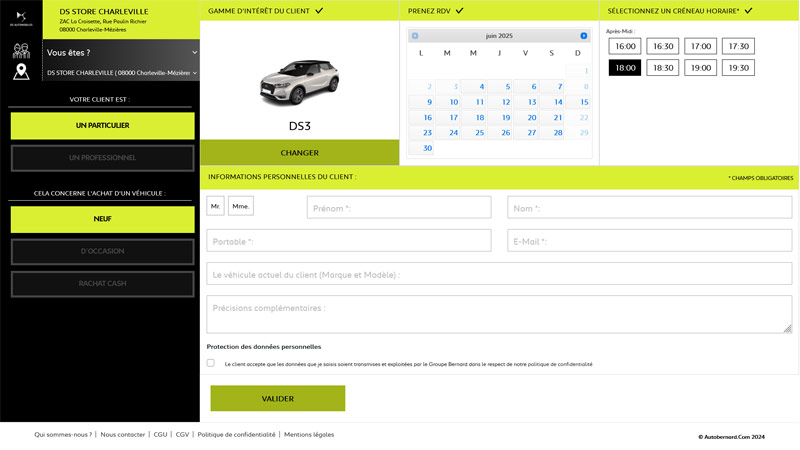Image resolution: width=800 pixels, height=450 pixels.
Task: Click the Prénom input field
Action: 399,208
